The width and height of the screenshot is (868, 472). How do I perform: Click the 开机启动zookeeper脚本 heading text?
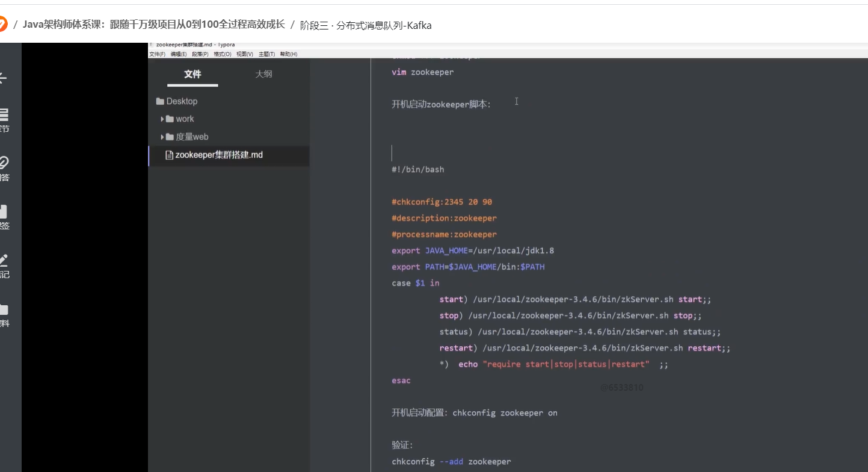point(441,104)
